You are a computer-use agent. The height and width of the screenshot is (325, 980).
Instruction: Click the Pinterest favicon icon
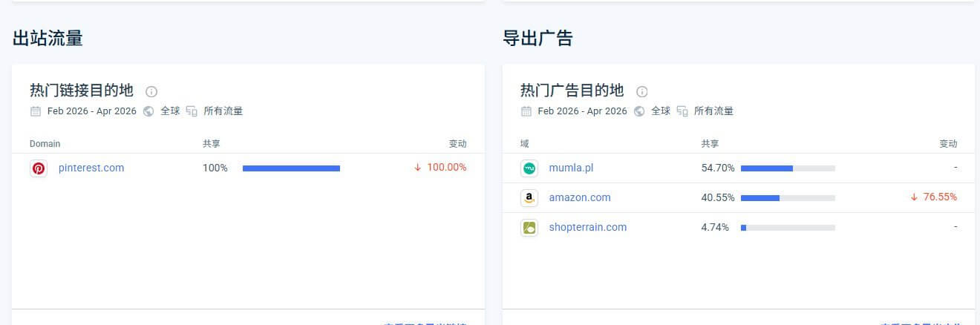click(39, 168)
